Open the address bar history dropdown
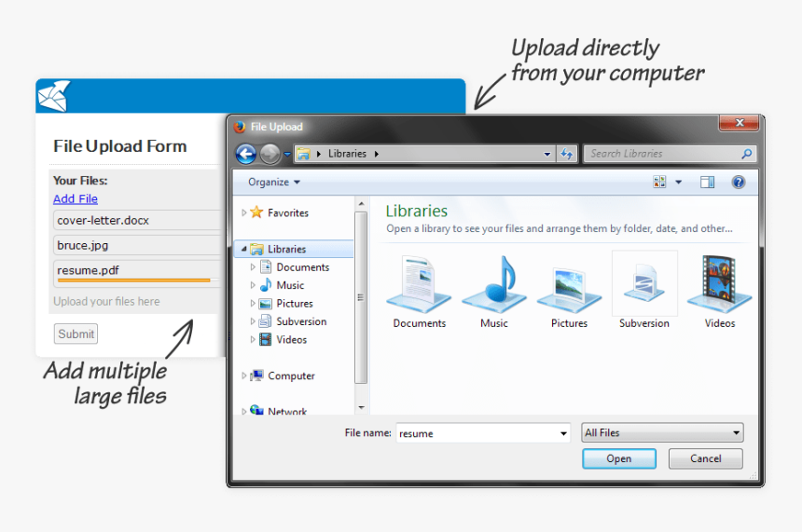 [547, 154]
